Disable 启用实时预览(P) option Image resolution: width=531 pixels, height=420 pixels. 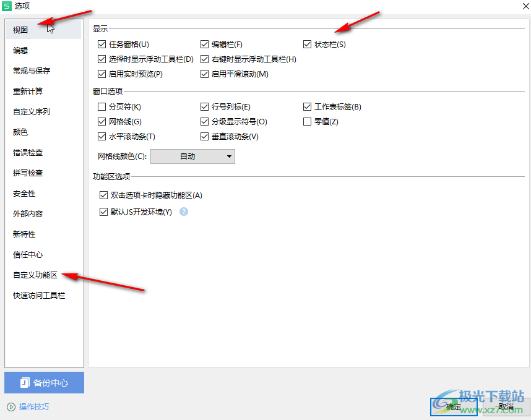(x=101, y=74)
